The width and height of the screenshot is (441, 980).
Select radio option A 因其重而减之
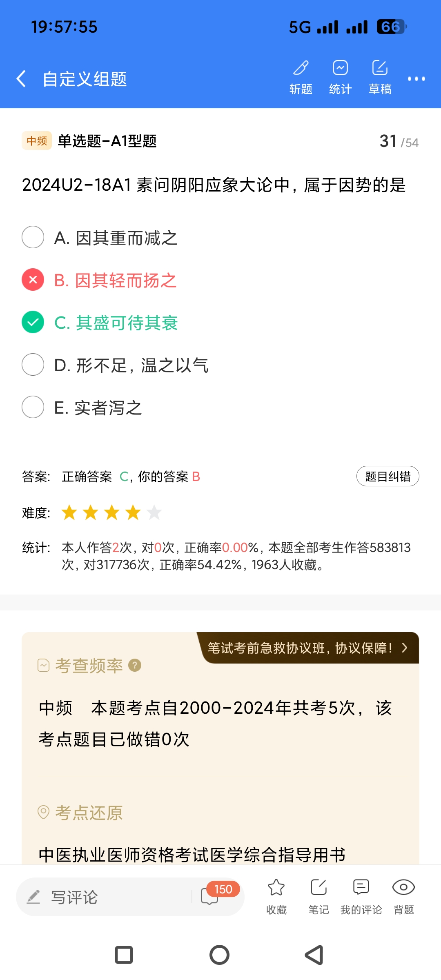[33, 237]
